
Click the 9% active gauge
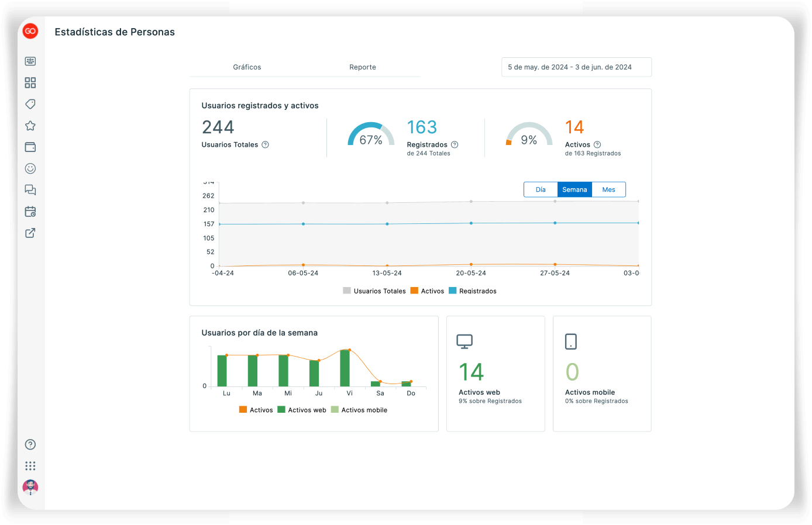coord(529,134)
